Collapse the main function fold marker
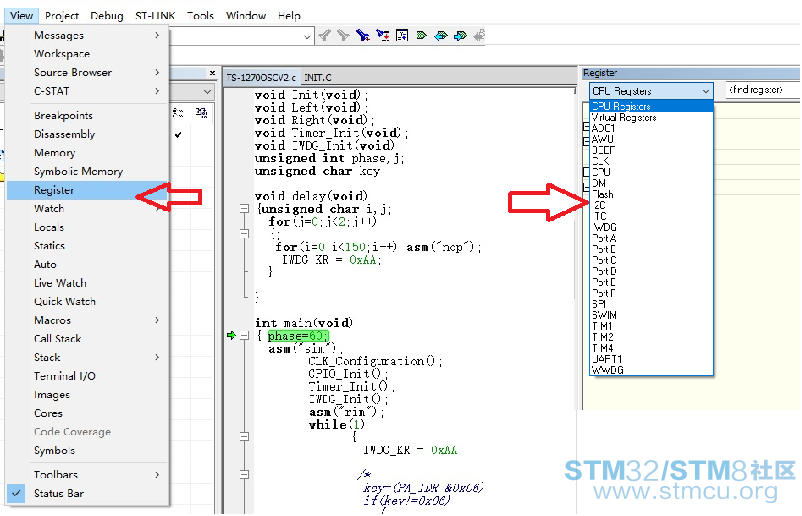 point(244,336)
